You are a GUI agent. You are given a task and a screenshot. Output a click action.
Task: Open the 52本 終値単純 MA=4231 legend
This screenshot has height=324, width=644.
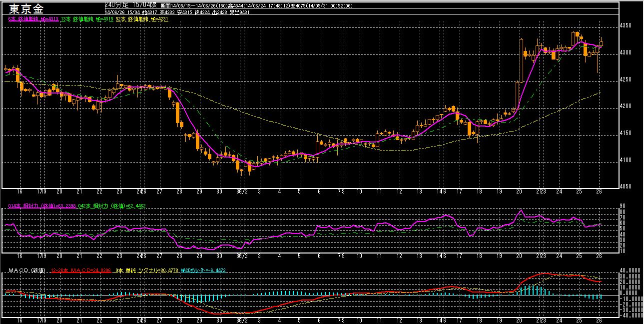pos(142,19)
